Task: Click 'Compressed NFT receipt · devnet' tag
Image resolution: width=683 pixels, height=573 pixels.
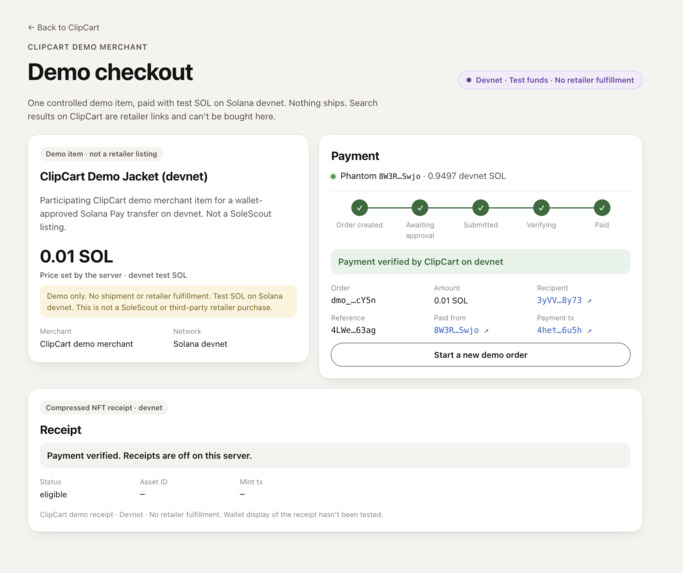Action: (104, 408)
